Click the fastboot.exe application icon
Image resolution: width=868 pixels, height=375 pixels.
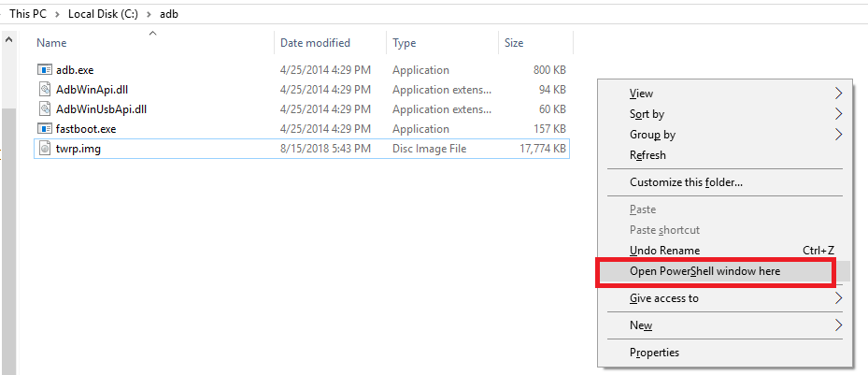(x=45, y=128)
